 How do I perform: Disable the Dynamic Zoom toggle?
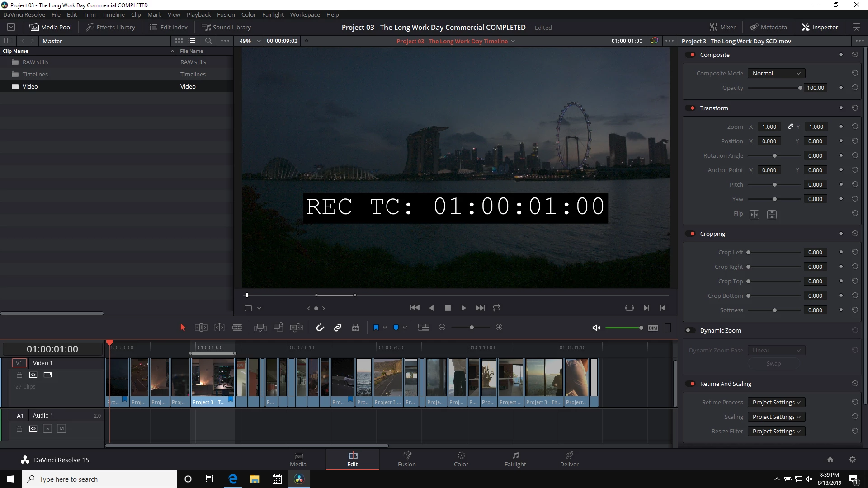[x=690, y=330]
